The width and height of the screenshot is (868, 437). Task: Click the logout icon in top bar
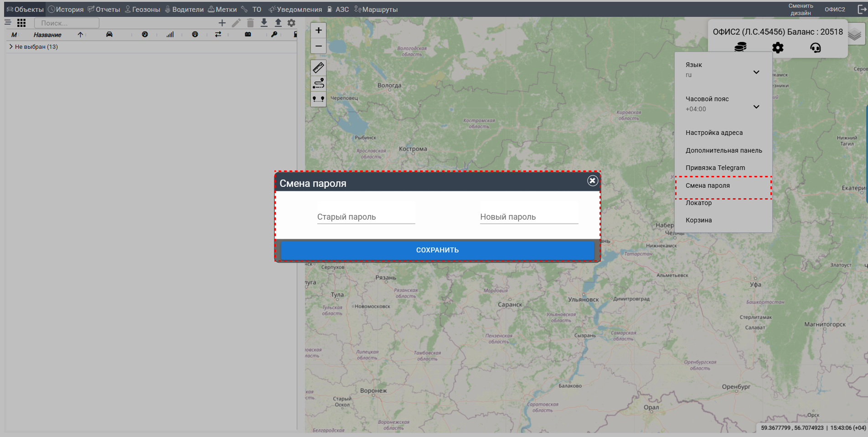(x=862, y=9)
